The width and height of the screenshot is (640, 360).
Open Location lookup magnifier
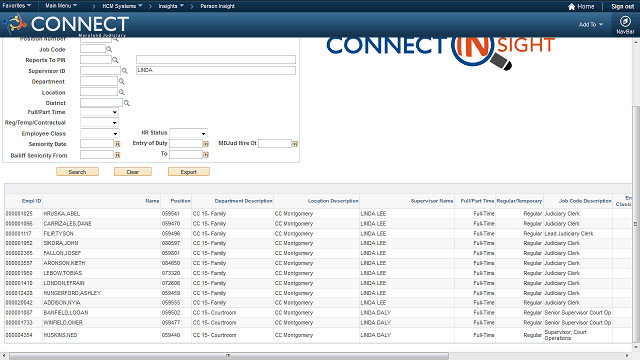122,92
